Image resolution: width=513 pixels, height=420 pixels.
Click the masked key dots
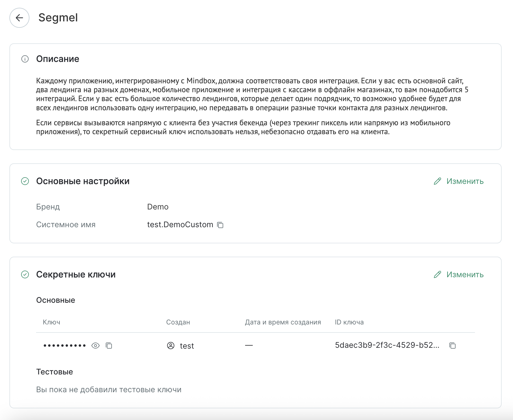(65, 346)
